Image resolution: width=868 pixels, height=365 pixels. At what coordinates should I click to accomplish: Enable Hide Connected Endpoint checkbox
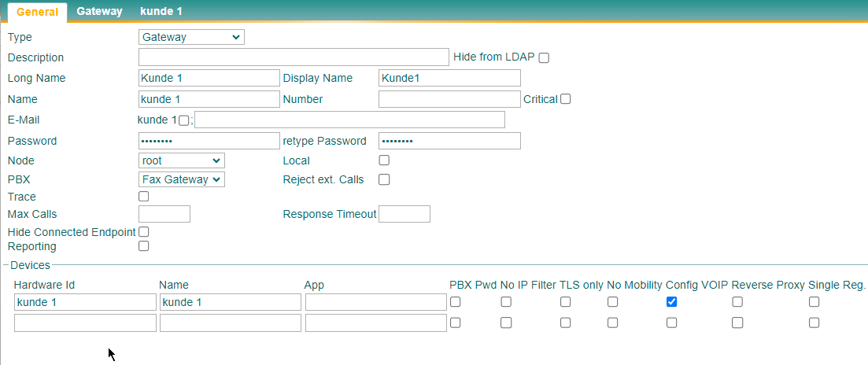(x=143, y=231)
